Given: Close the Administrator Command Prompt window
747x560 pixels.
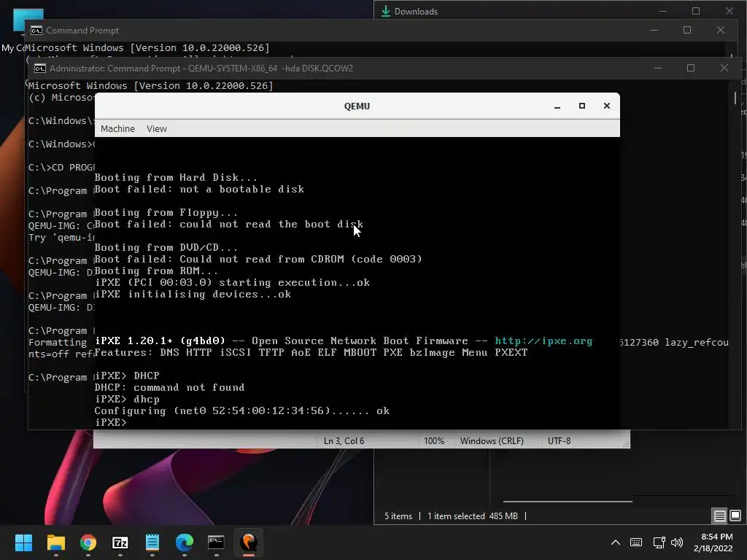Looking at the screenshot, I should pos(724,68).
